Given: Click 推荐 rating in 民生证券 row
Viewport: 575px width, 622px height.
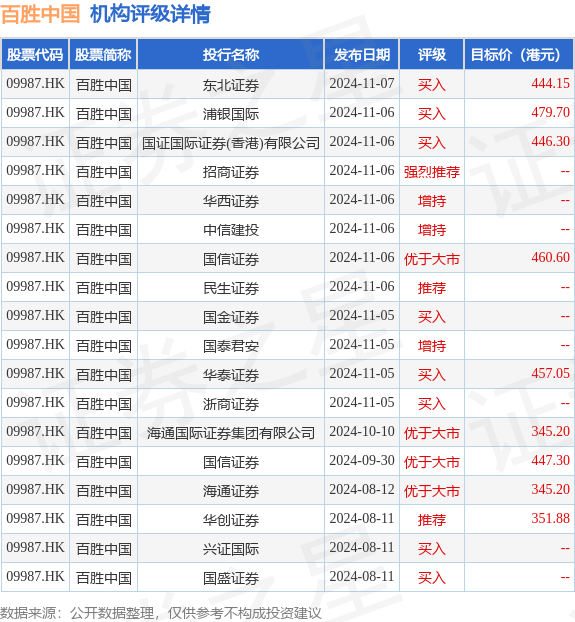Looking at the screenshot, I should coord(431,287).
